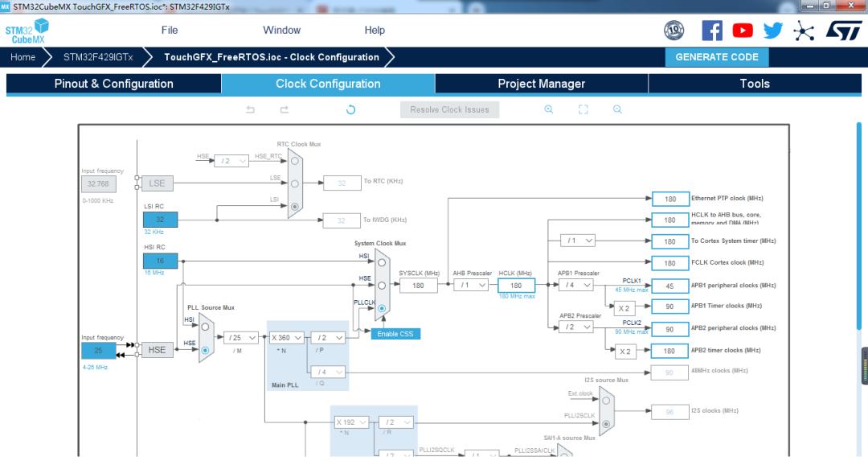Select HSE in PLL Source Mux

coord(205,350)
